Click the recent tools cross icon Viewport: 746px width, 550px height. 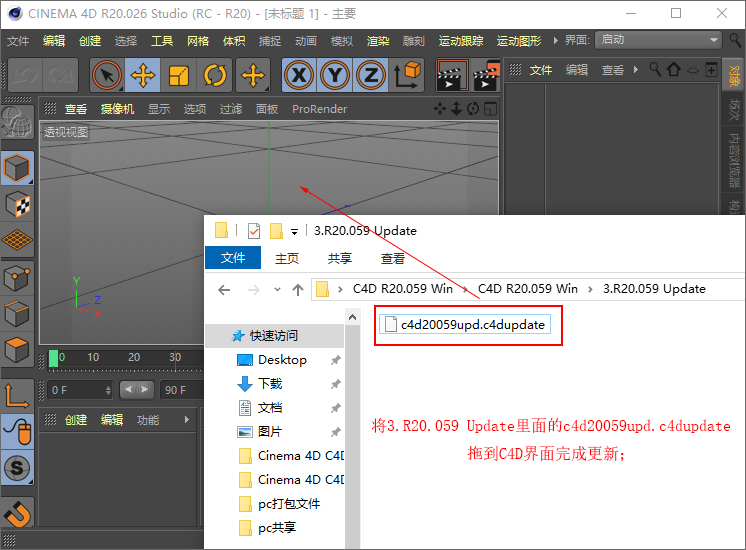click(253, 75)
